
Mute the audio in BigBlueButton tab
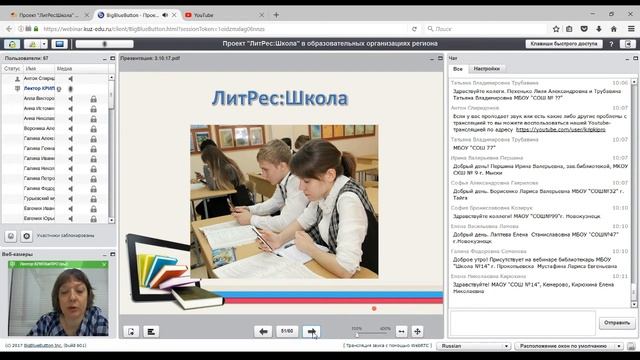[x=165, y=15]
